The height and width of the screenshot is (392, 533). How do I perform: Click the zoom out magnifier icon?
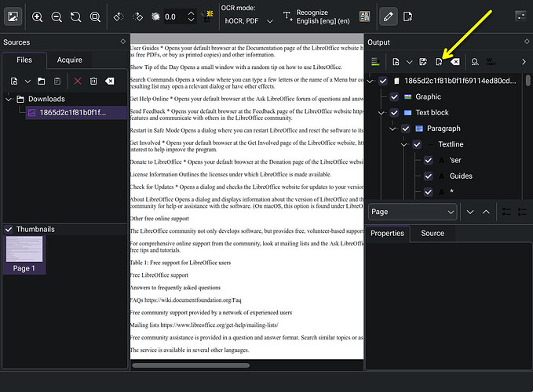[x=57, y=16]
